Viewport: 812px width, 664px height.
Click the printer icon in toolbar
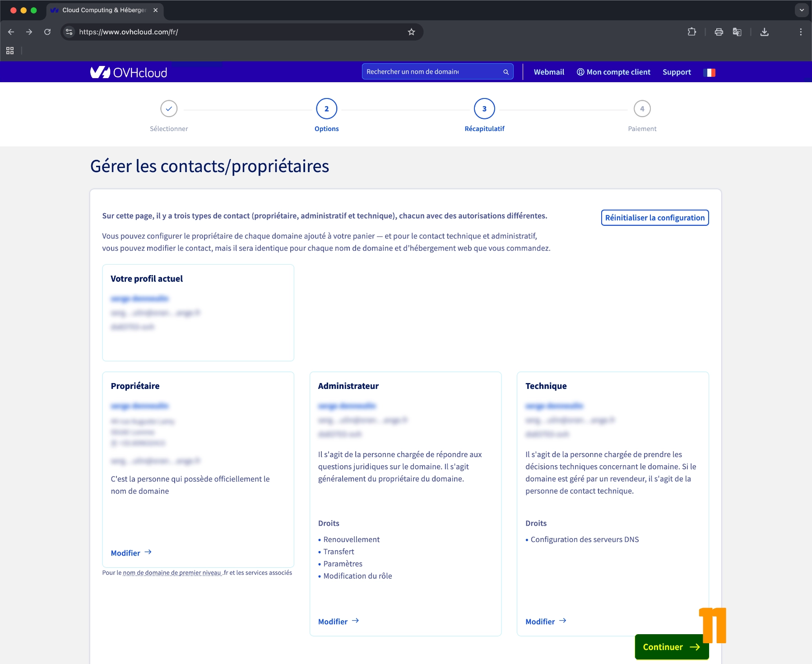pos(719,32)
